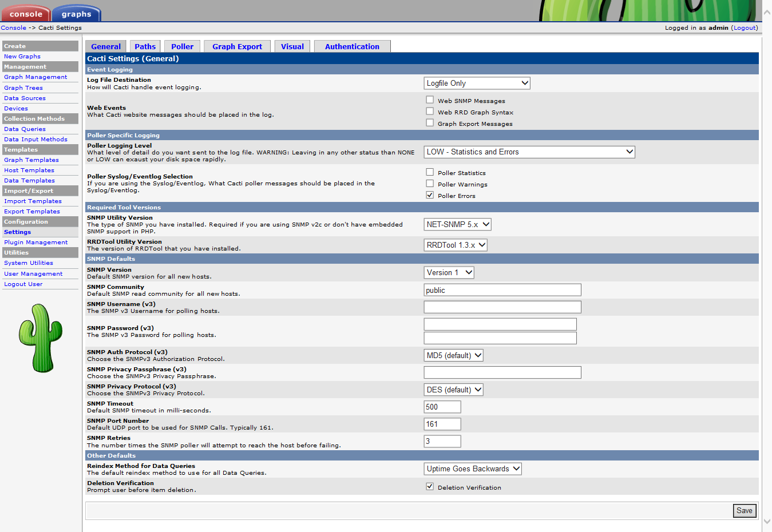Viewport: 772px width, 532px height.
Task: Enable Graph Export Messages checkbox
Action: click(430, 122)
